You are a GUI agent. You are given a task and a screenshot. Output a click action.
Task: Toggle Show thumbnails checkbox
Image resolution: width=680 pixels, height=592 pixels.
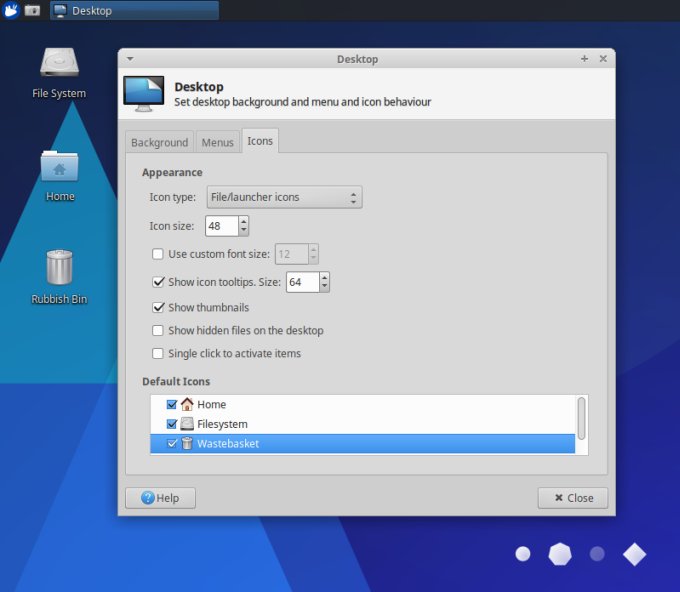158,308
